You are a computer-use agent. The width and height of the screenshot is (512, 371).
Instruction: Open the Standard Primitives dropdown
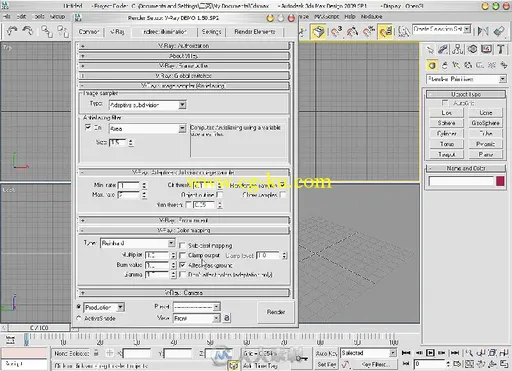click(x=466, y=79)
